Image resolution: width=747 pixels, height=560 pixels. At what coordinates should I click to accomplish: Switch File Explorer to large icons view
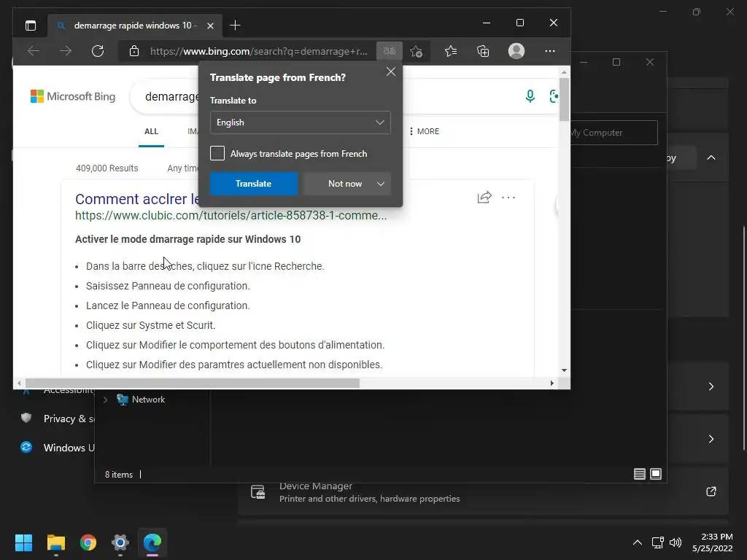656,474
